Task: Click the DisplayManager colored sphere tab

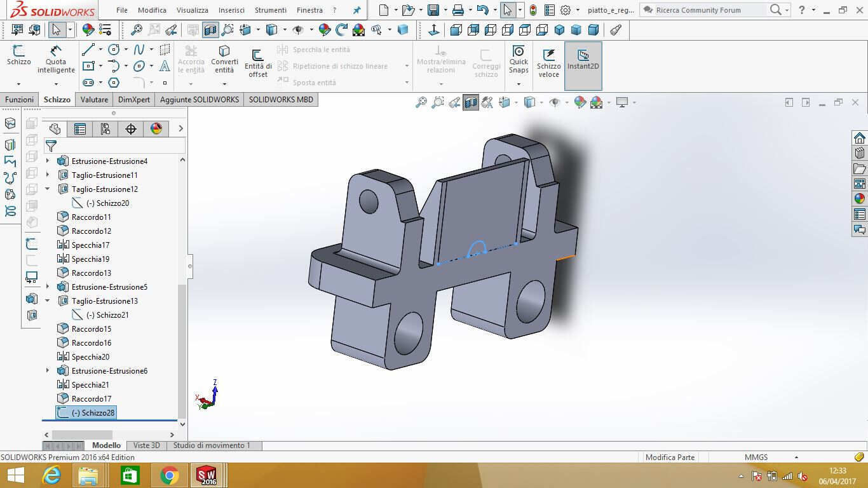Action: pos(156,129)
